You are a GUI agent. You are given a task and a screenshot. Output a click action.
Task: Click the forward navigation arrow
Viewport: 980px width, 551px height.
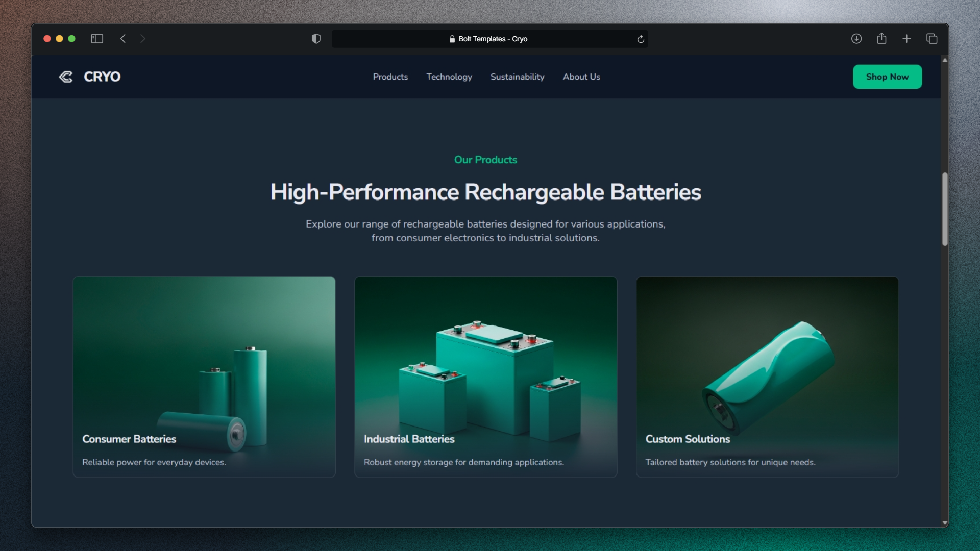click(143, 39)
